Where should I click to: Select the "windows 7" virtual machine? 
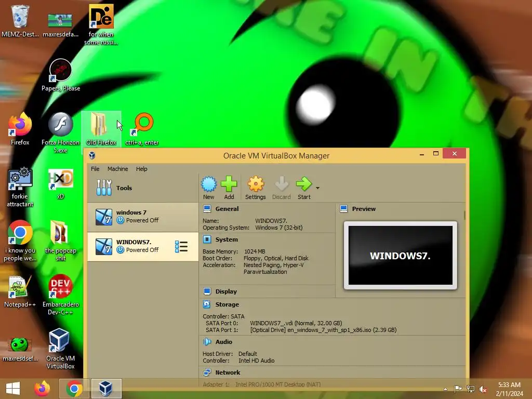coord(142,217)
